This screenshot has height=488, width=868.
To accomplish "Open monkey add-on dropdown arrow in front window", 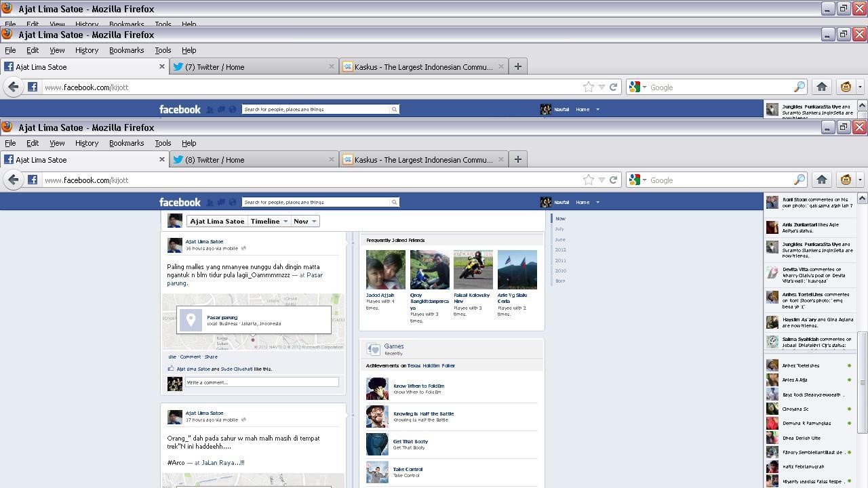I will [x=860, y=180].
